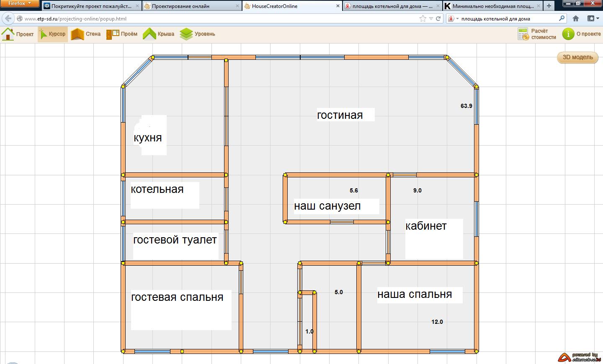Select the HouseCreatorOnline tab
This screenshot has width=603, height=364.
pos(292,6)
